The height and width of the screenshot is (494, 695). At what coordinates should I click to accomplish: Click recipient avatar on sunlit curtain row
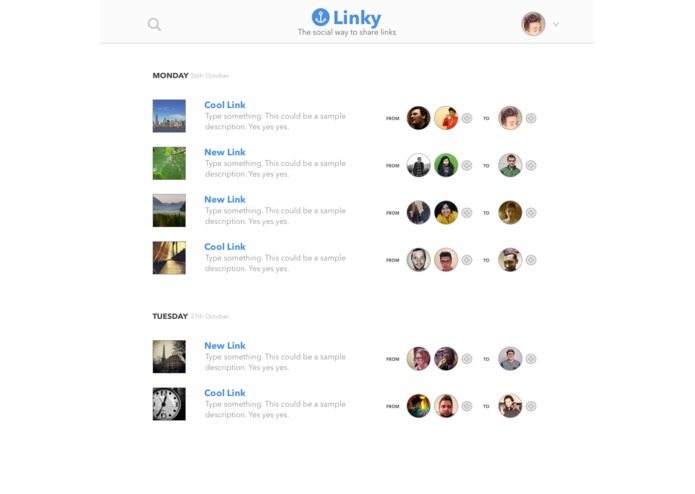click(510, 260)
